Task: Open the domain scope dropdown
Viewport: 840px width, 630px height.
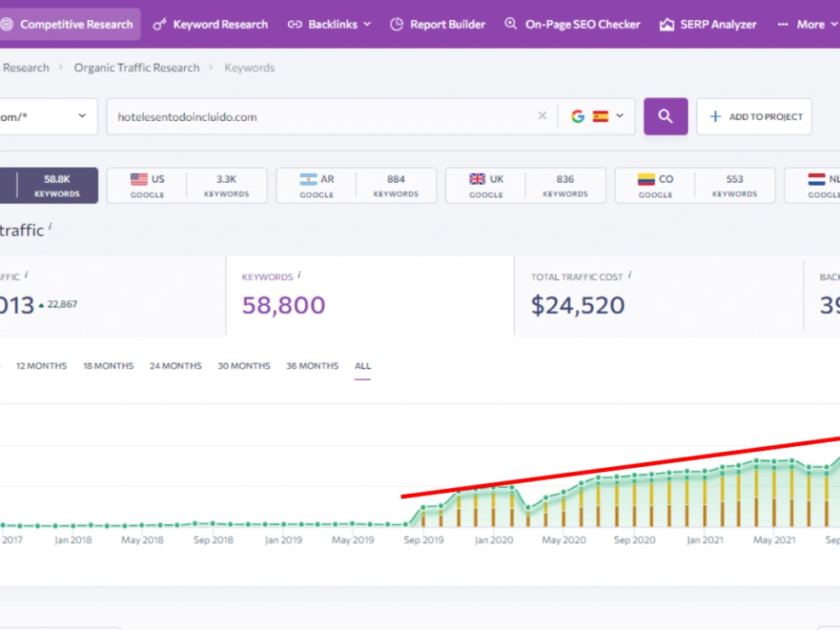Action: (48, 116)
